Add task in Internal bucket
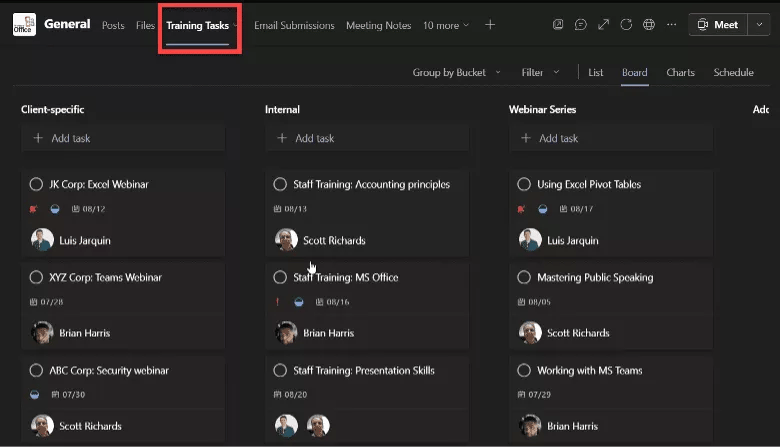780x448 pixels. pos(367,138)
